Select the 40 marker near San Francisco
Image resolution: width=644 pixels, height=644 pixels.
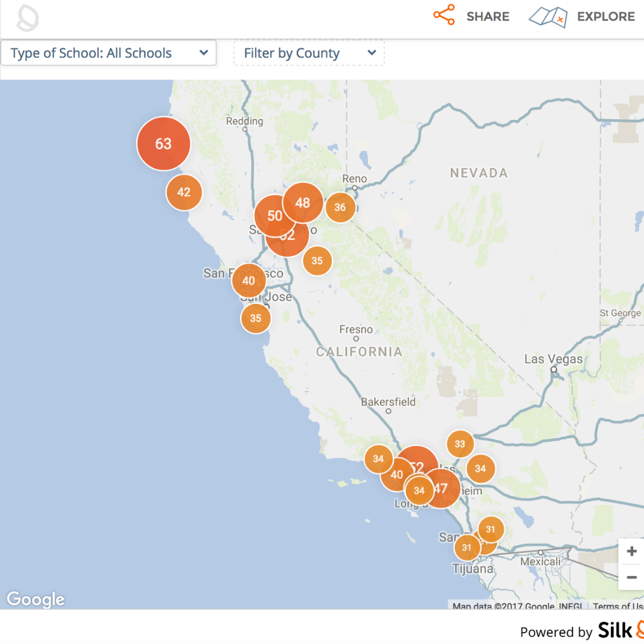pos(249,281)
